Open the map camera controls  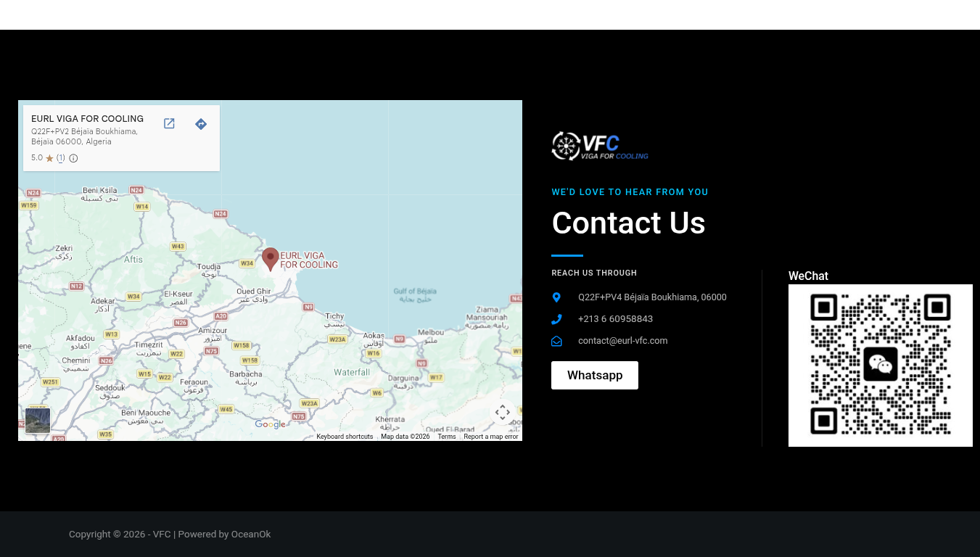point(503,413)
